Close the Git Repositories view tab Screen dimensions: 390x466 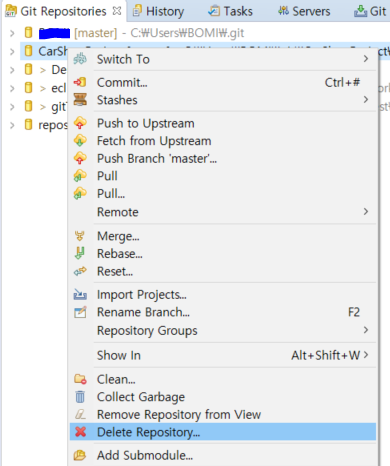tap(117, 11)
